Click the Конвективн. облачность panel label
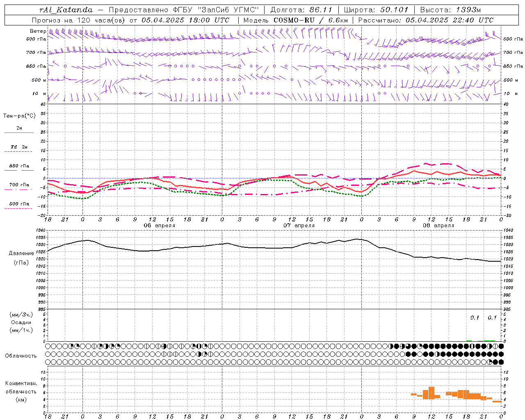 click(x=21, y=388)
